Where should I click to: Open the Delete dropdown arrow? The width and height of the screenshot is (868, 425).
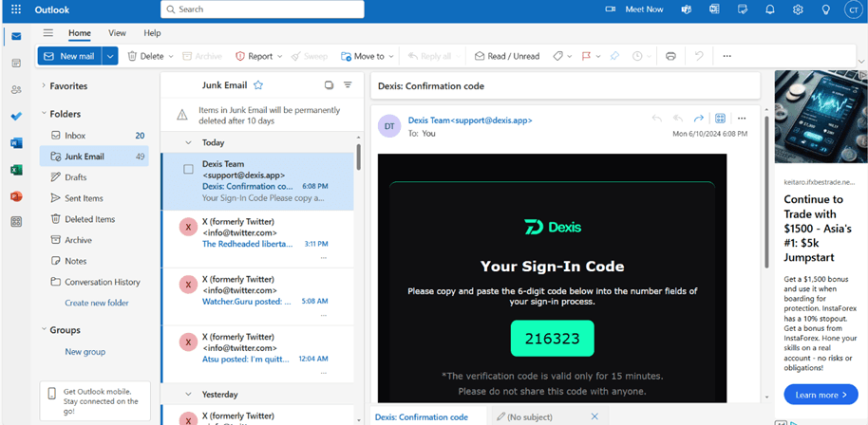pos(171,56)
